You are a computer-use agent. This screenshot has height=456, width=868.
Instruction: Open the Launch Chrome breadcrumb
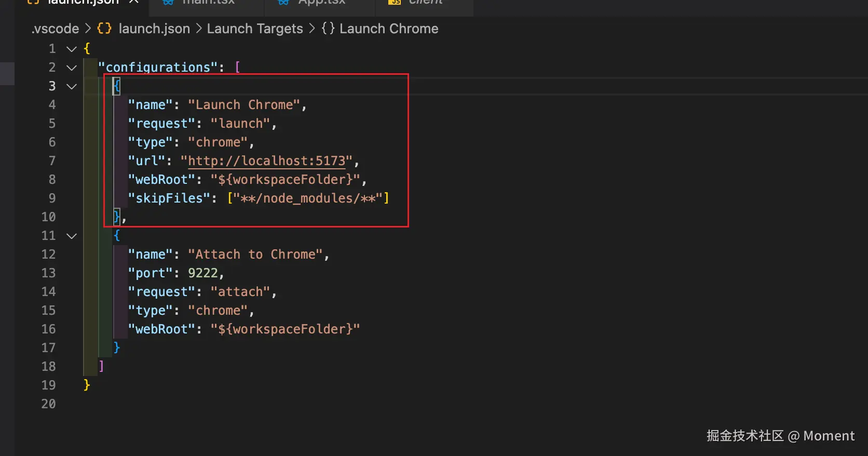point(389,29)
